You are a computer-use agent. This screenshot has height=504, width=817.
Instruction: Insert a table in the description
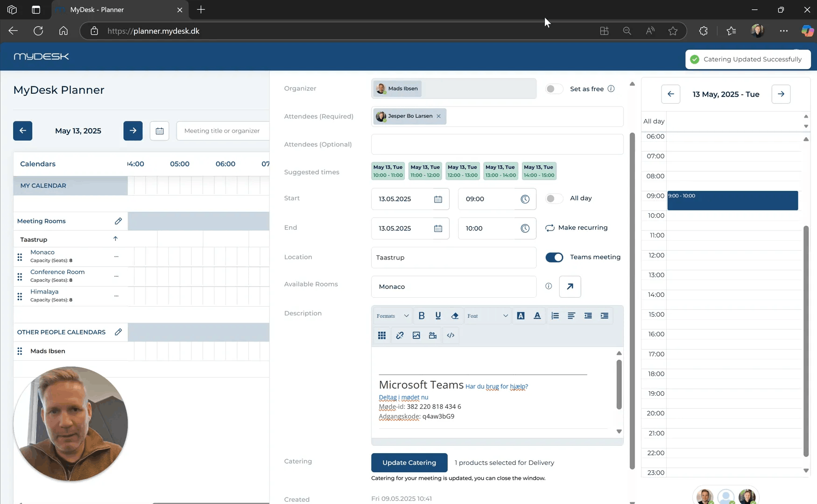pyautogui.click(x=382, y=336)
